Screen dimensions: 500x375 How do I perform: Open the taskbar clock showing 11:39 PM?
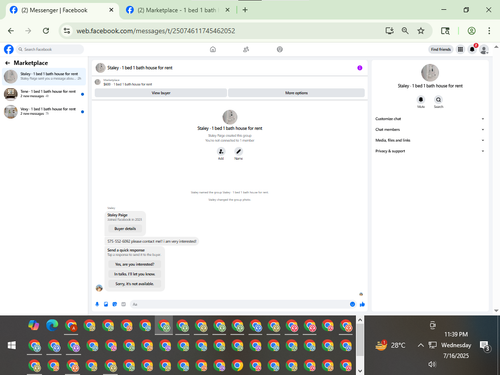tap(456, 345)
